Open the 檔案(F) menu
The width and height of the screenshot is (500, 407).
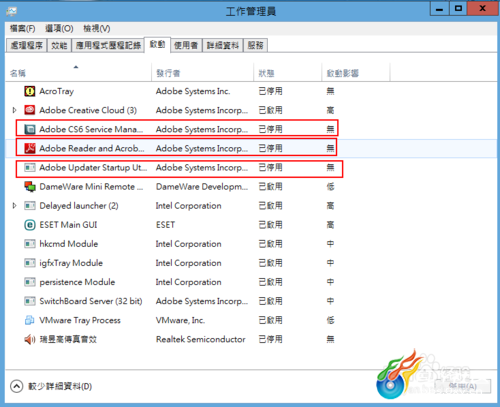22,29
